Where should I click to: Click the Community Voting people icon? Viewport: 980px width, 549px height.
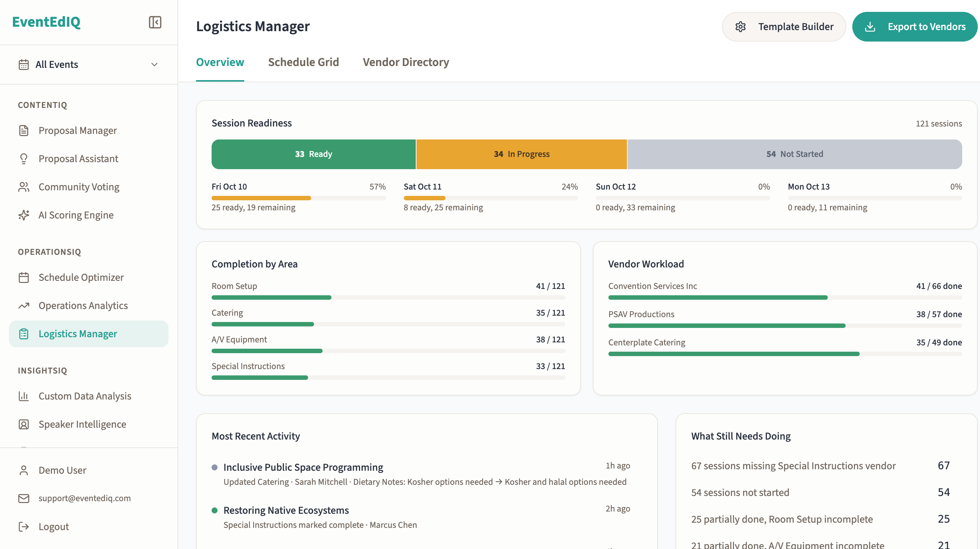click(24, 187)
